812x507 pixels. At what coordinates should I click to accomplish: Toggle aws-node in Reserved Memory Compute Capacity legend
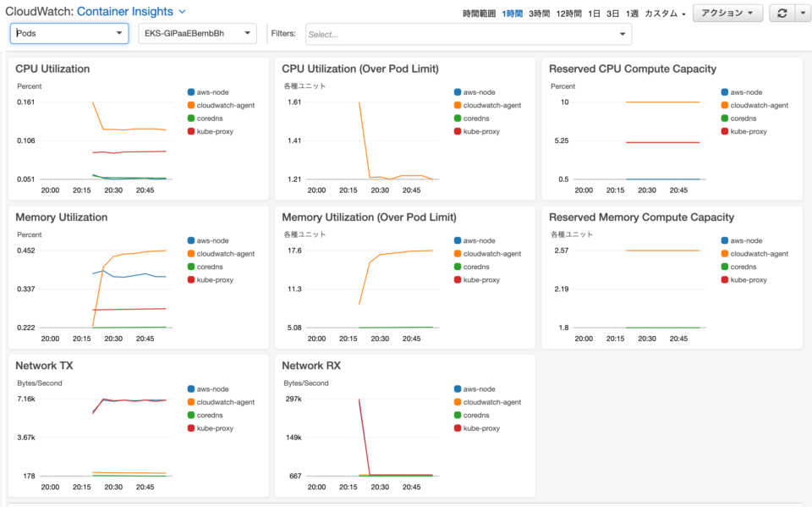(742, 240)
